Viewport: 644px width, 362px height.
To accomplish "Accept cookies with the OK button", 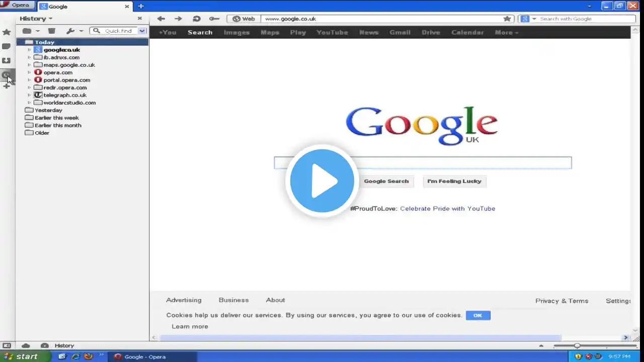I will 478,315.
